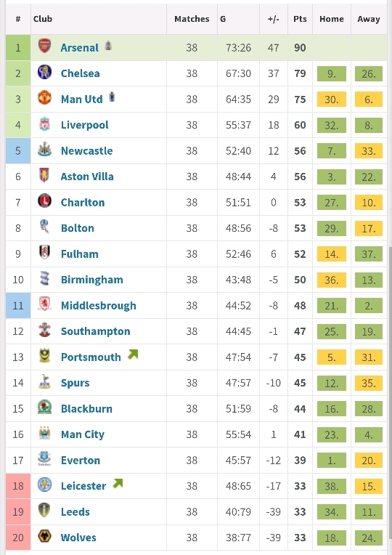Click the green promotion arrow beside Portsmouth

(133, 354)
